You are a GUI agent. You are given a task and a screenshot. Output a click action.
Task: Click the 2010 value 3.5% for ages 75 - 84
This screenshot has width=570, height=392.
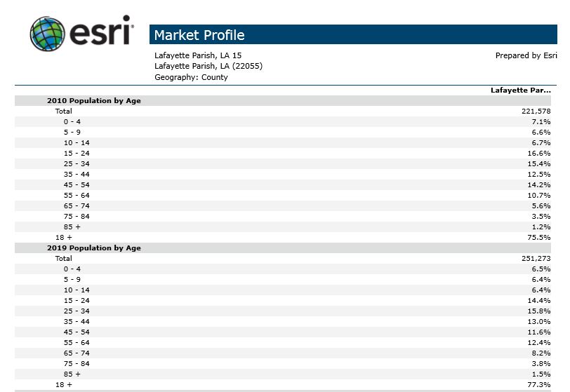(x=541, y=217)
